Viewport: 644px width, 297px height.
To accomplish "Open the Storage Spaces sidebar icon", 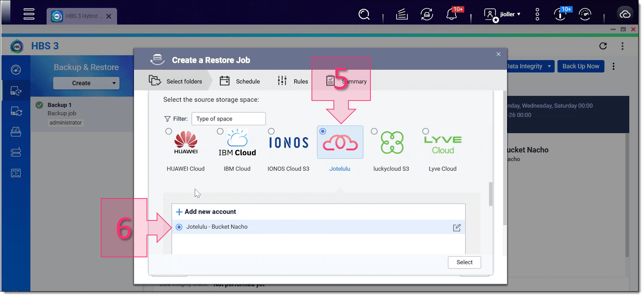I will [16, 152].
